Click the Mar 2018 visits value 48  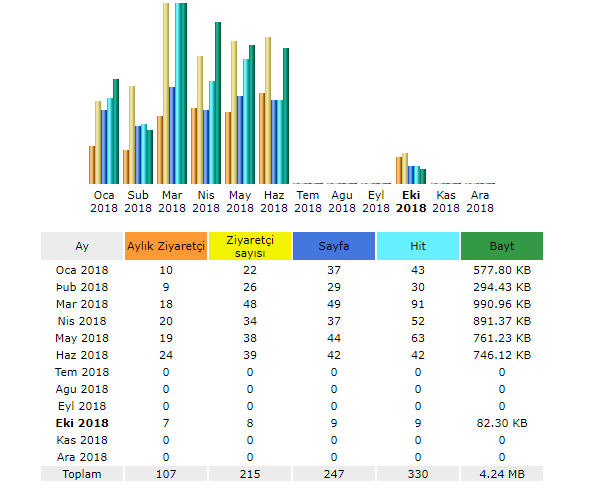coord(250,304)
